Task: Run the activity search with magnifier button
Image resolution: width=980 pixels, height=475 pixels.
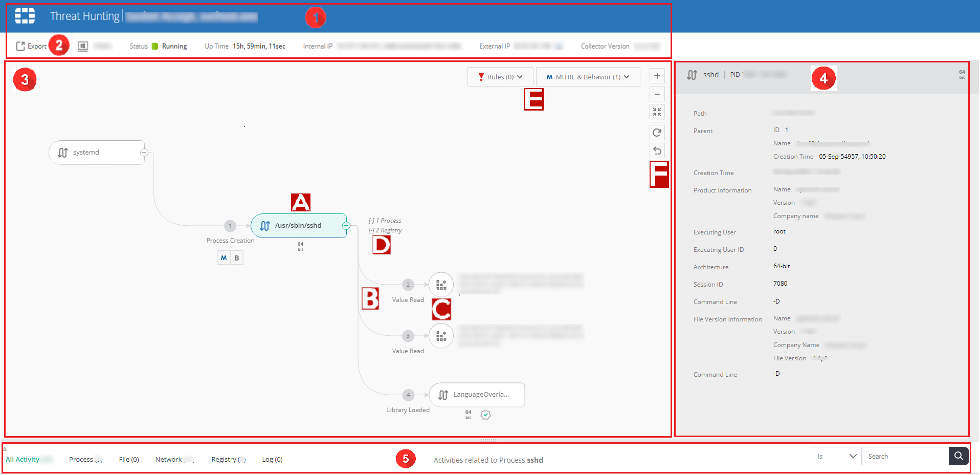Action: pyautogui.click(x=959, y=456)
